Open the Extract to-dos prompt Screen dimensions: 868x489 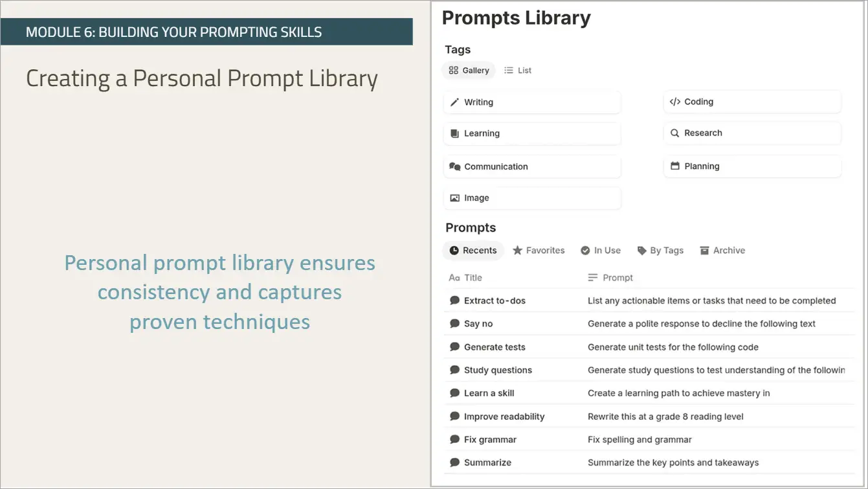coord(495,301)
